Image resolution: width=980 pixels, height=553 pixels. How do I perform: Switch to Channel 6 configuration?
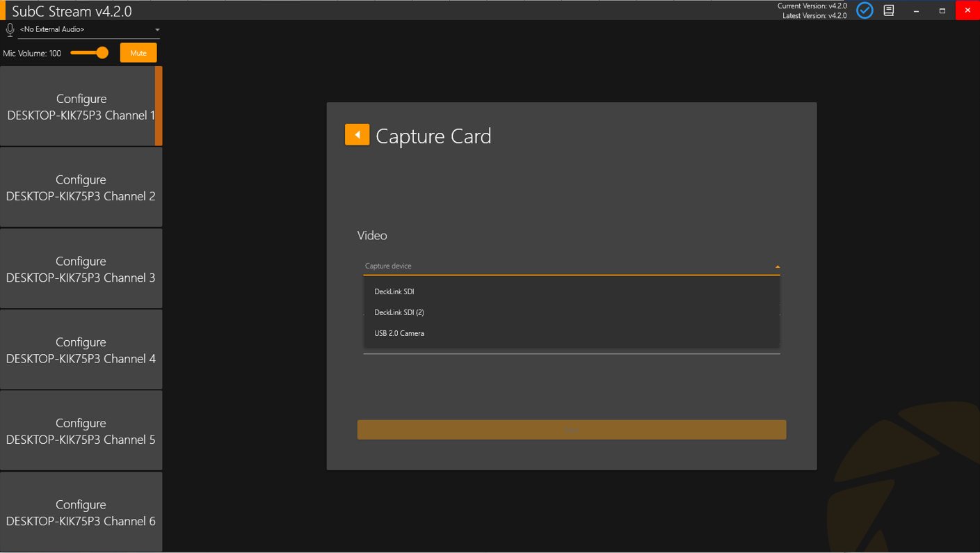click(x=81, y=512)
